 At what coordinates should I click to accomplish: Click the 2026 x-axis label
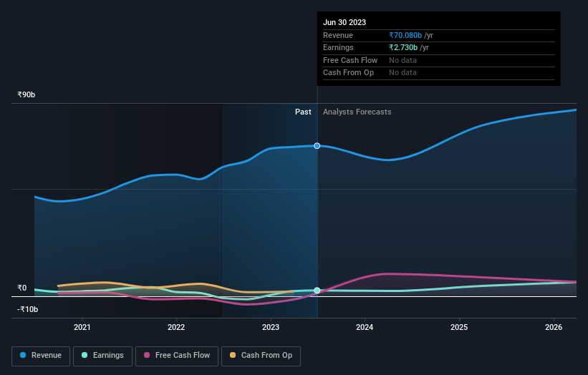point(554,328)
